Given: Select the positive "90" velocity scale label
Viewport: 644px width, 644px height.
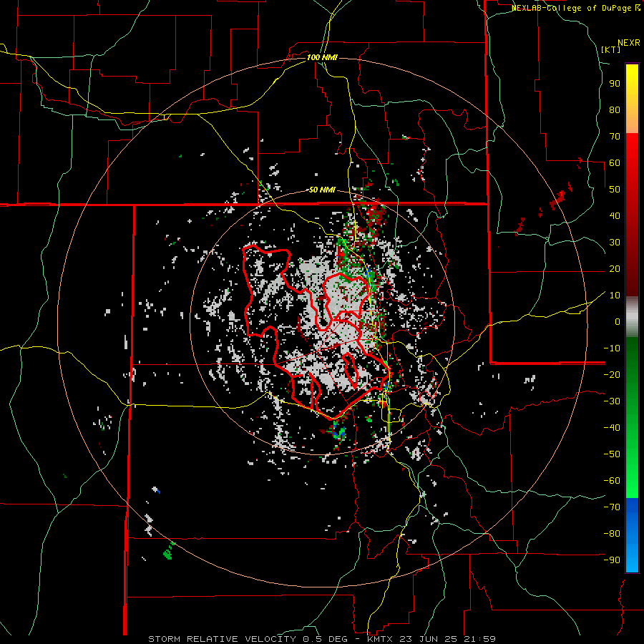Looking at the screenshot, I should click(615, 84).
